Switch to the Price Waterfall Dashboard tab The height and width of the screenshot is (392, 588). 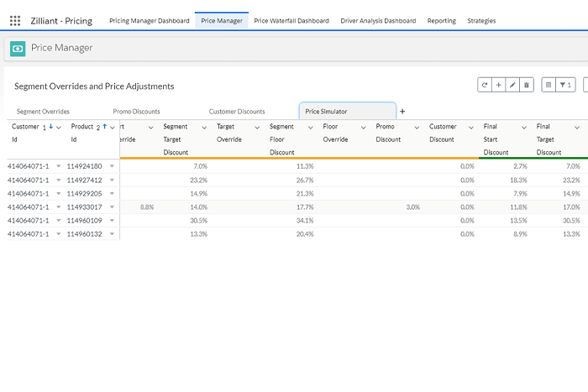click(291, 20)
